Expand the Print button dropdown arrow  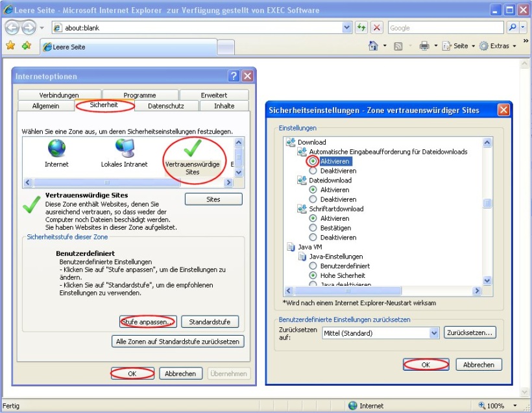(x=435, y=45)
